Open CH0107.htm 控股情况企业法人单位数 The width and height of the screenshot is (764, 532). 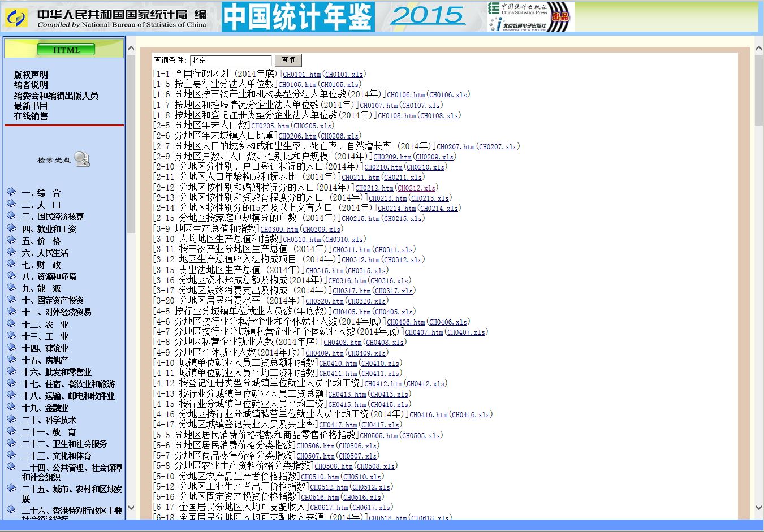[x=378, y=106]
